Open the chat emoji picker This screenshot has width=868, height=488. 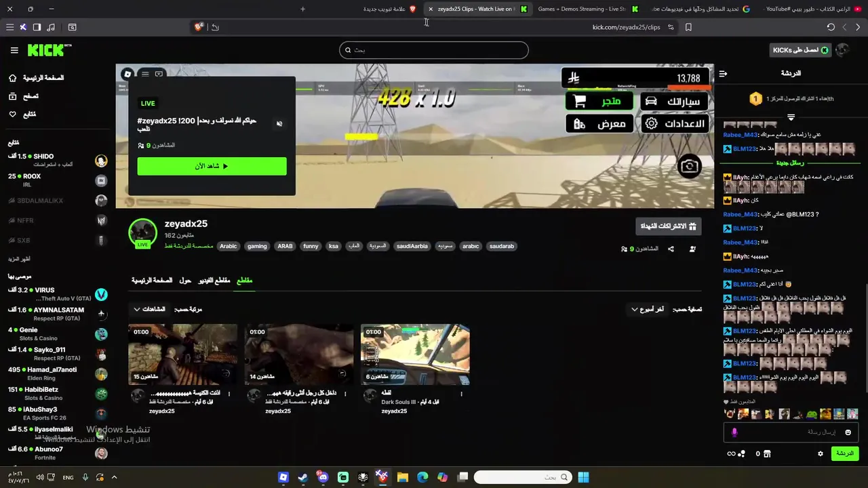[x=848, y=432]
